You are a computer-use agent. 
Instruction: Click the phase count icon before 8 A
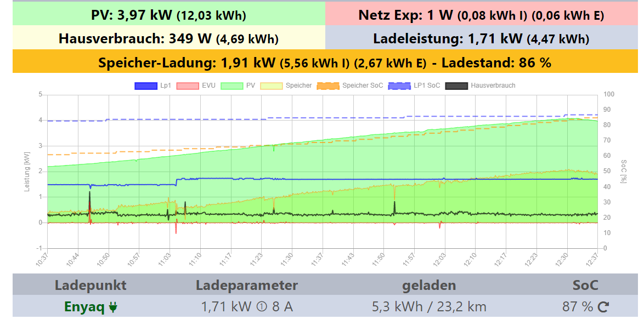(262, 306)
